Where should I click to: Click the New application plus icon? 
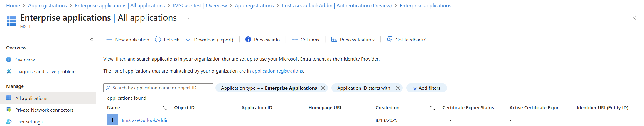tap(109, 39)
